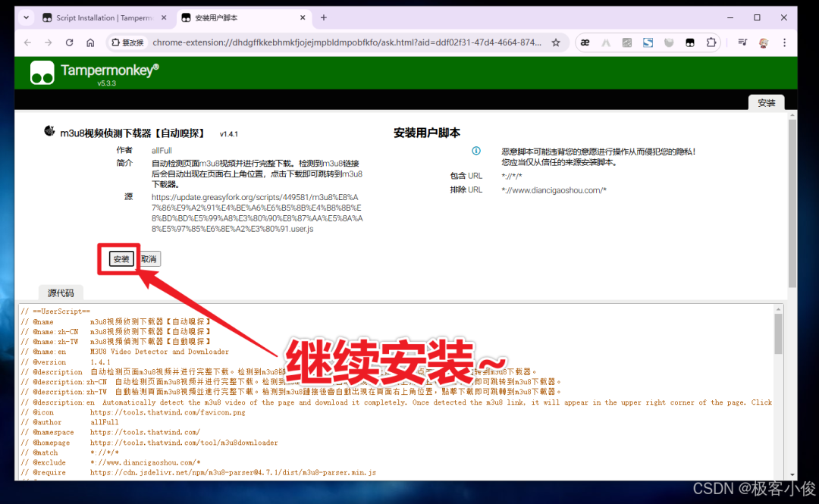The image size is (819, 504).
Task: Go back to previous page
Action: point(28,43)
